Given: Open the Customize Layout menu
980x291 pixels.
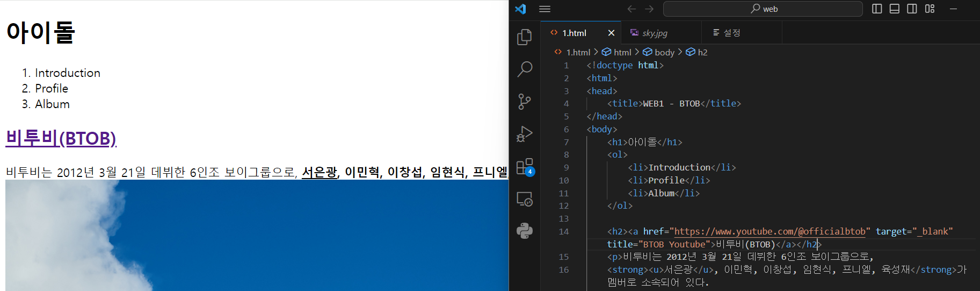Looking at the screenshot, I should (930, 9).
